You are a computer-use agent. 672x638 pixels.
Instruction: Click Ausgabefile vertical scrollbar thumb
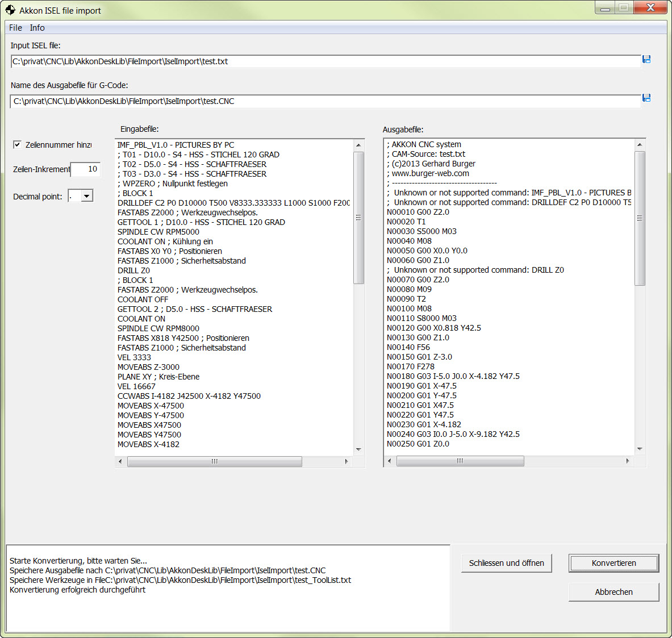pos(640,218)
